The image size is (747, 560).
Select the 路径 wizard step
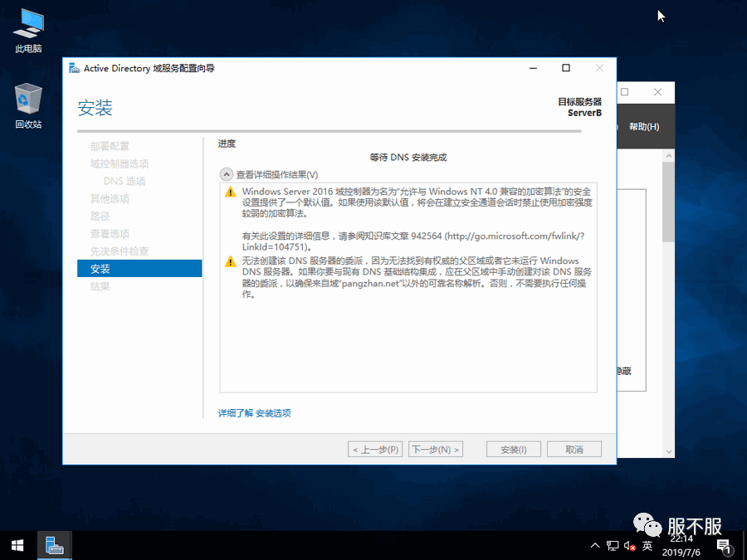pos(100,217)
